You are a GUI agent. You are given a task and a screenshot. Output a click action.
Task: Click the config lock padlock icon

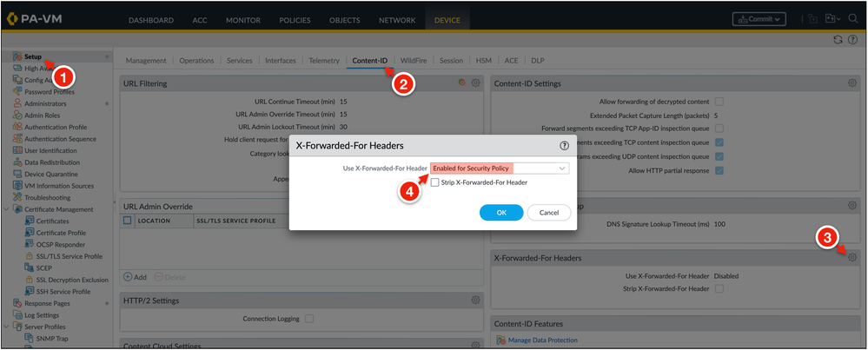(813, 19)
